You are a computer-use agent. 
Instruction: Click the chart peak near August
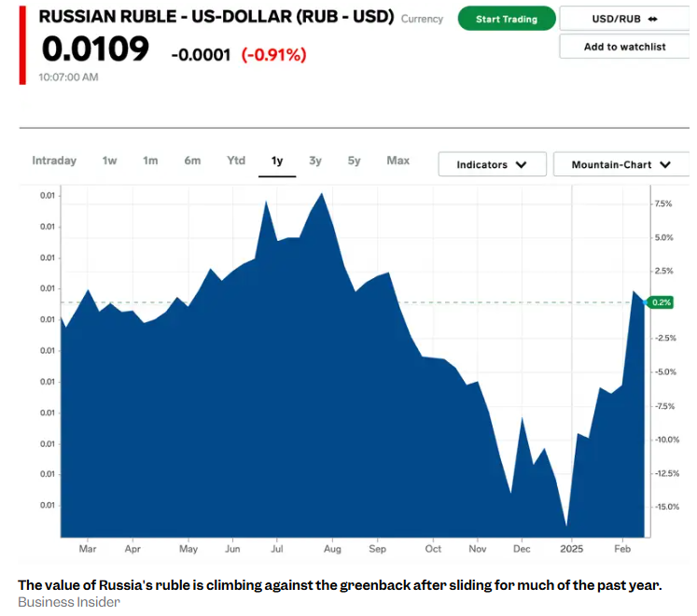point(322,194)
